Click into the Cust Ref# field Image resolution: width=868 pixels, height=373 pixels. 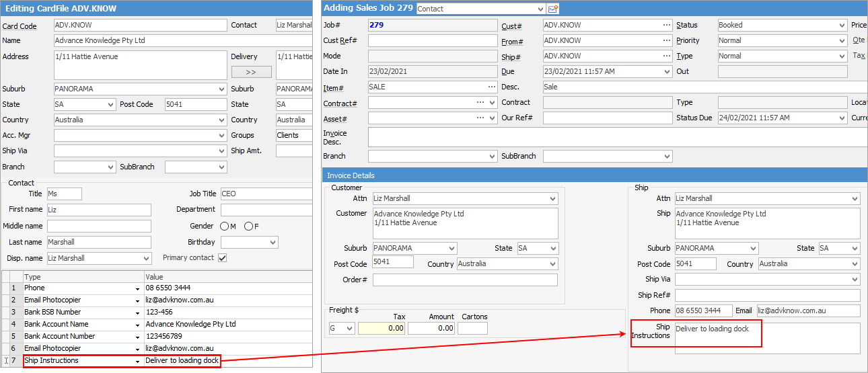tap(432, 40)
